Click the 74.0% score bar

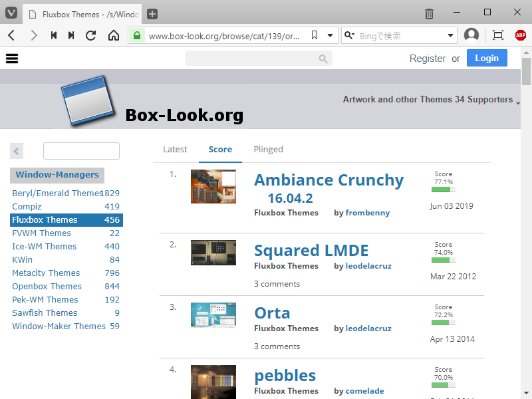[x=443, y=260]
